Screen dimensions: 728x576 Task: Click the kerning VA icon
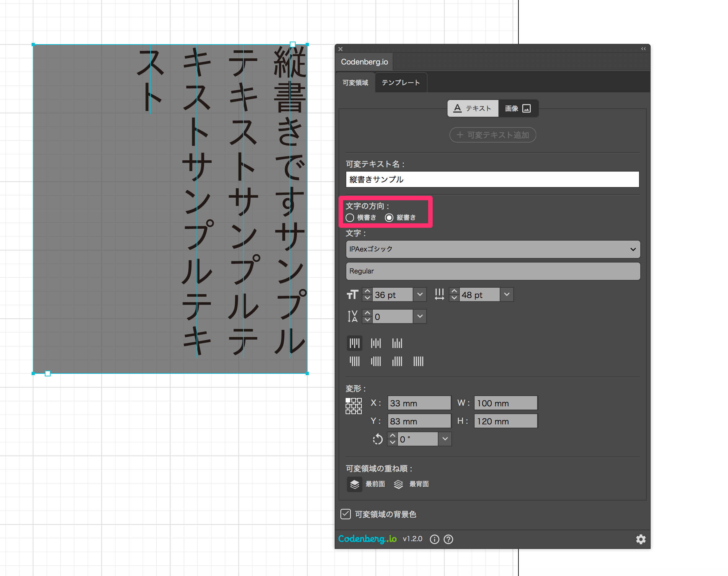(352, 316)
